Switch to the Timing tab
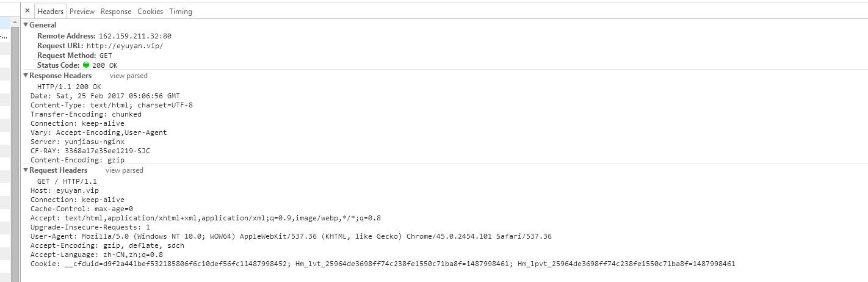 [x=181, y=12]
